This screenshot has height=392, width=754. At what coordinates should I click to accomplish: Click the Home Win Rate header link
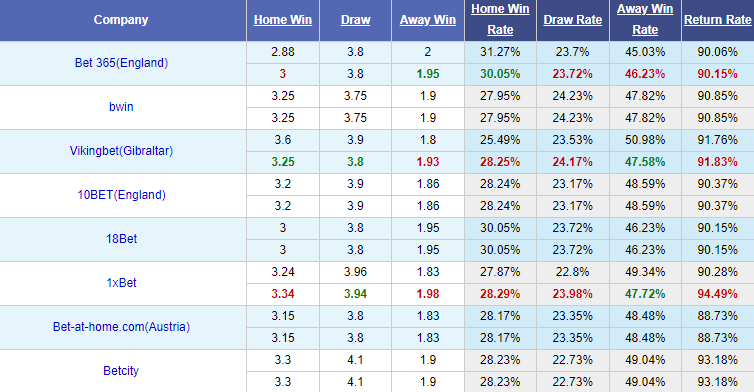(x=500, y=19)
